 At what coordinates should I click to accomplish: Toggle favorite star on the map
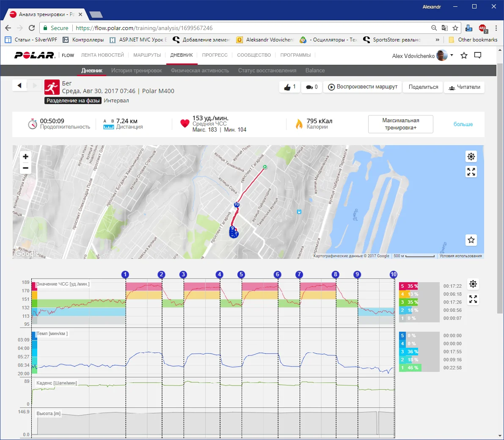click(471, 240)
